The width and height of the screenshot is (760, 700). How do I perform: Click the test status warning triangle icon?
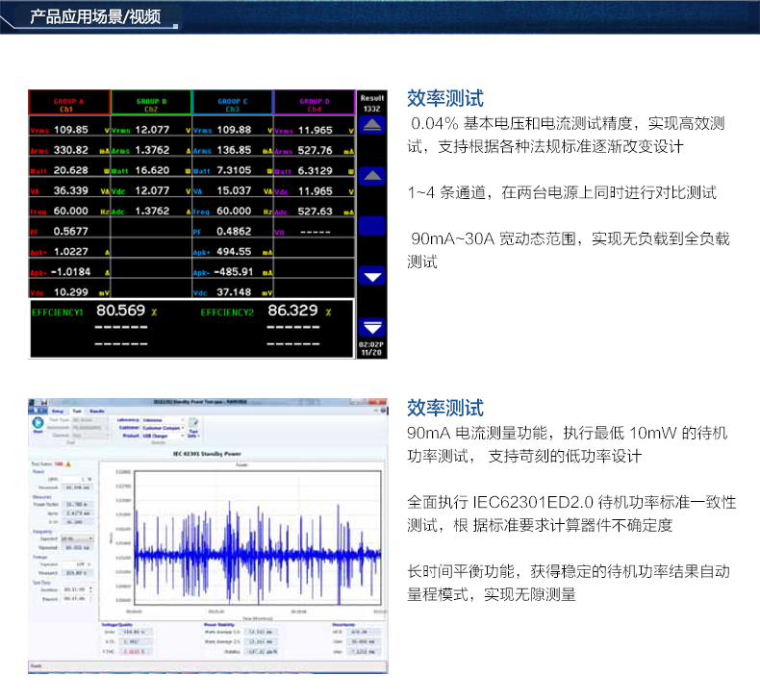coord(68,464)
